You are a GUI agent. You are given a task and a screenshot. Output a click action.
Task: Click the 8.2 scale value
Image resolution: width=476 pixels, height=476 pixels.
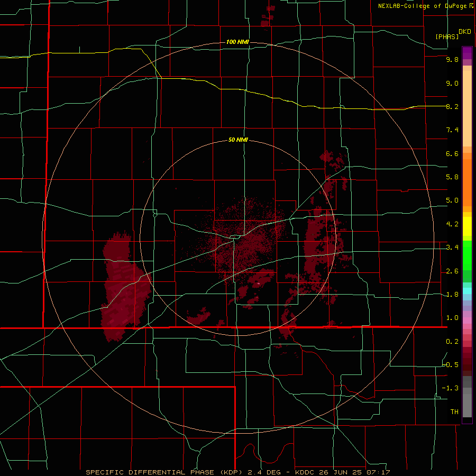tap(452, 106)
